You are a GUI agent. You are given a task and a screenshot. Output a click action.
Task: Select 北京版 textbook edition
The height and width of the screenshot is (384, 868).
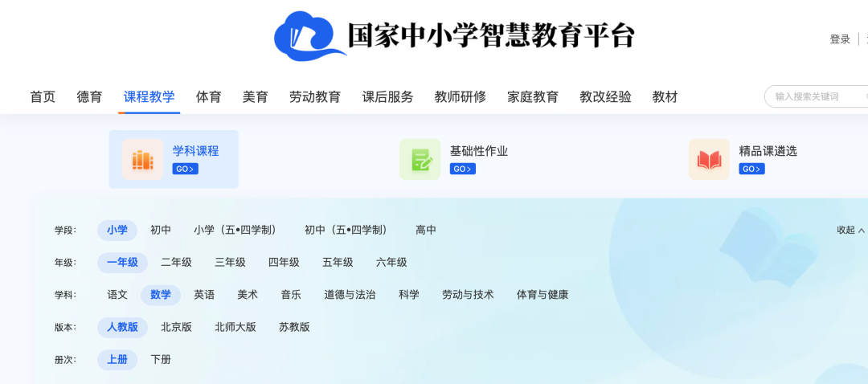176,327
